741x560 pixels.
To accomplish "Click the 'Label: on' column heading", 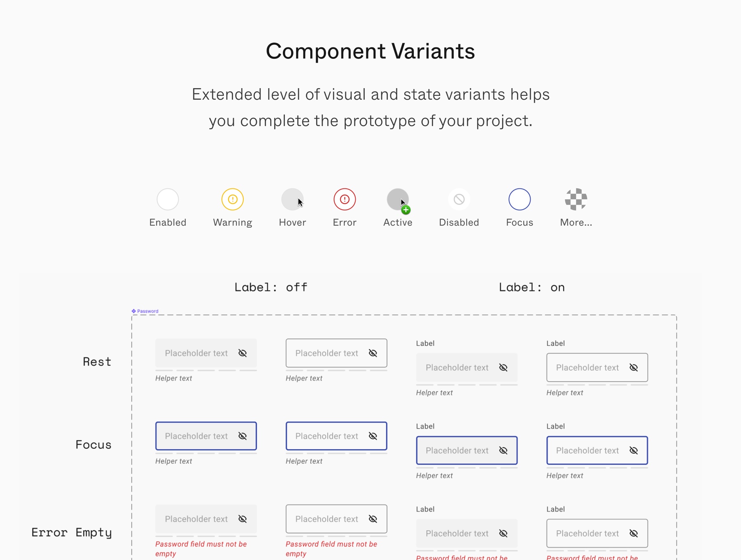I will coord(531,287).
